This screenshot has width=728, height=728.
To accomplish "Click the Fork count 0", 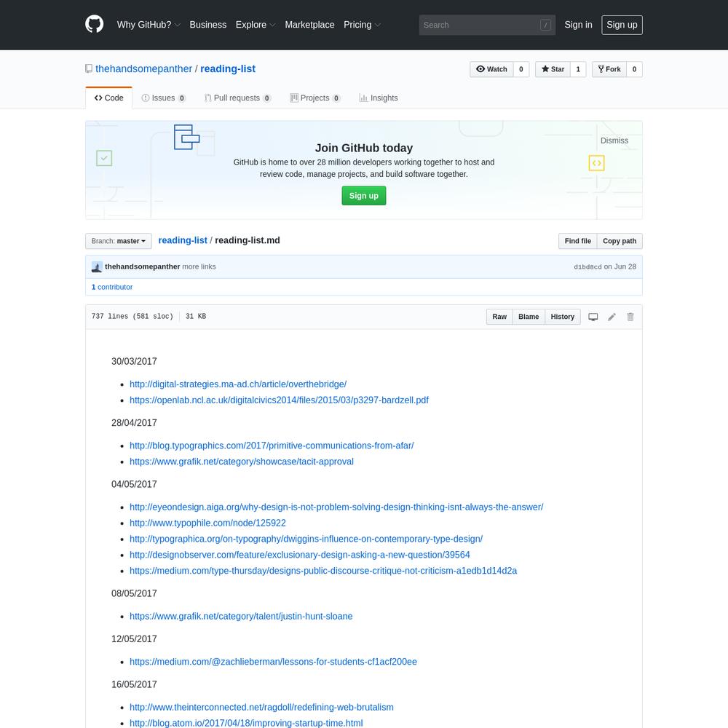I will [634, 69].
